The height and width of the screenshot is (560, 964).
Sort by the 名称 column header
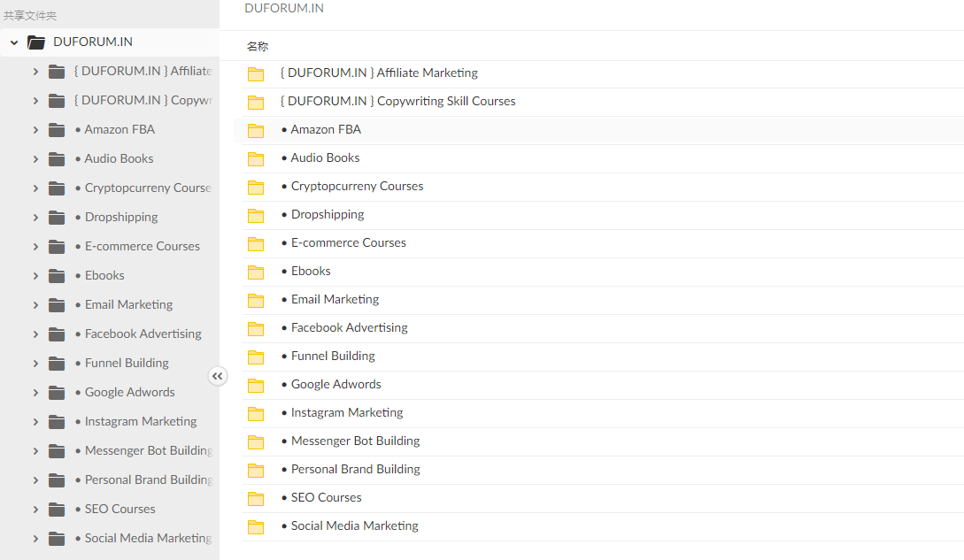[x=258, y=46]
